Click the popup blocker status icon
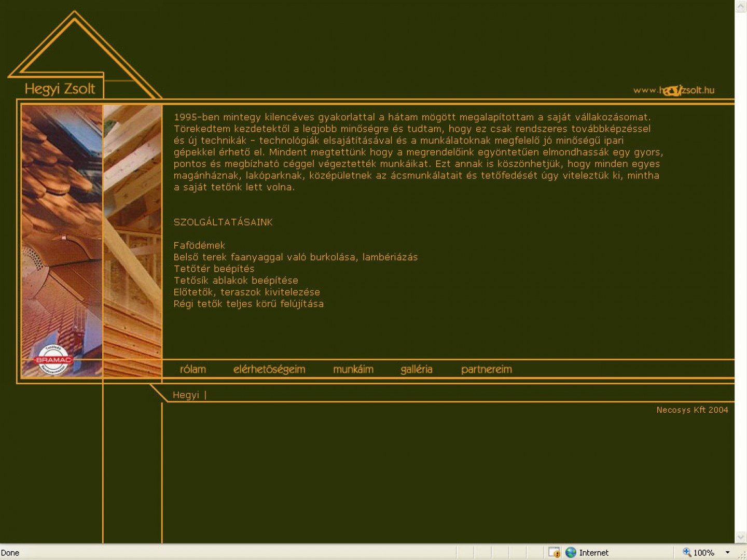The width and height of the screenshot is (747, 560). click(x=554, y=552)
